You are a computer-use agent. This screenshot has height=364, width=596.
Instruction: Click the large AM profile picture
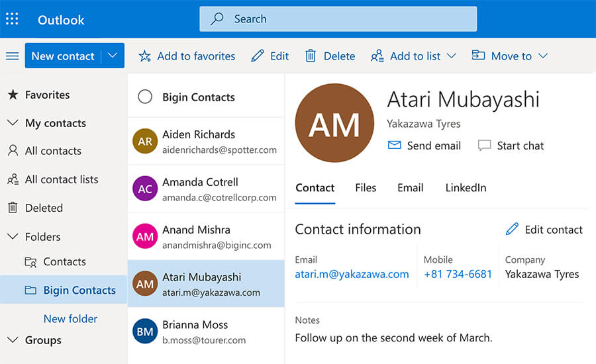point(334,123)
